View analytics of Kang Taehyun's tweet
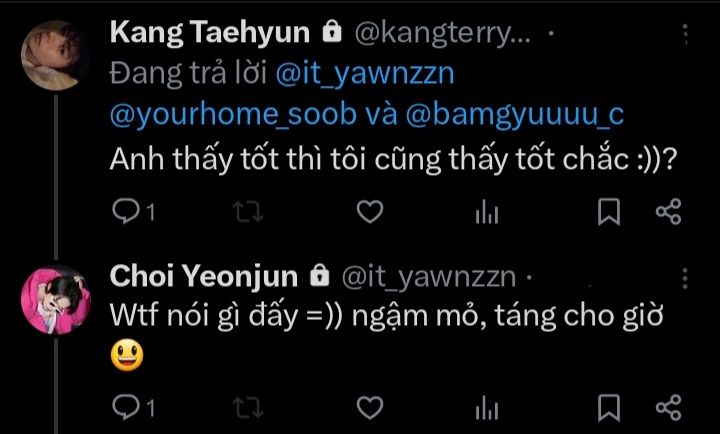This screenshot has height=434, width=720. [487, 212]
